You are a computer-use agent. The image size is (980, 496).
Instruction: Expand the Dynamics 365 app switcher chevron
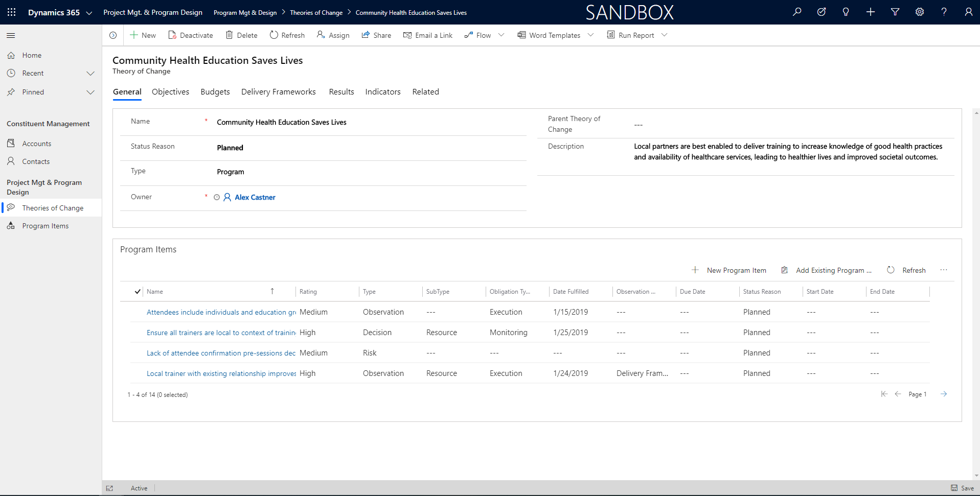coord(89,13)
